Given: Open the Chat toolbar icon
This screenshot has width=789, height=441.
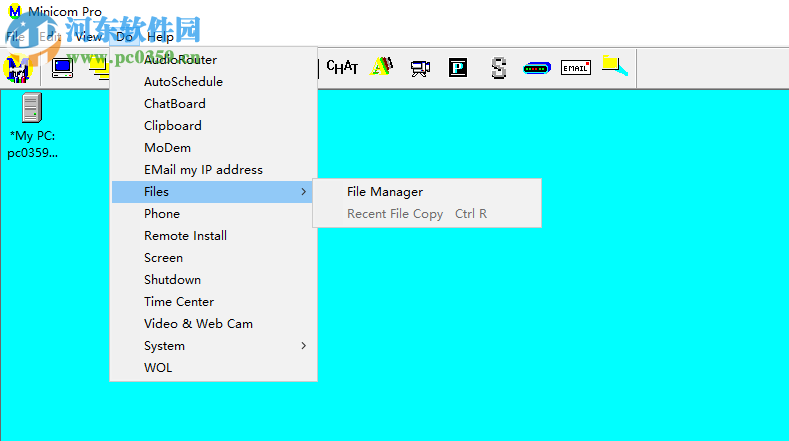Looking at the screenshot, I should click(x=342, y=67).
